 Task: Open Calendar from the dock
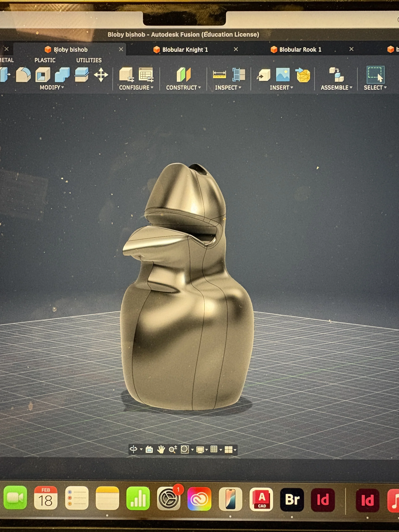[46, 498]
